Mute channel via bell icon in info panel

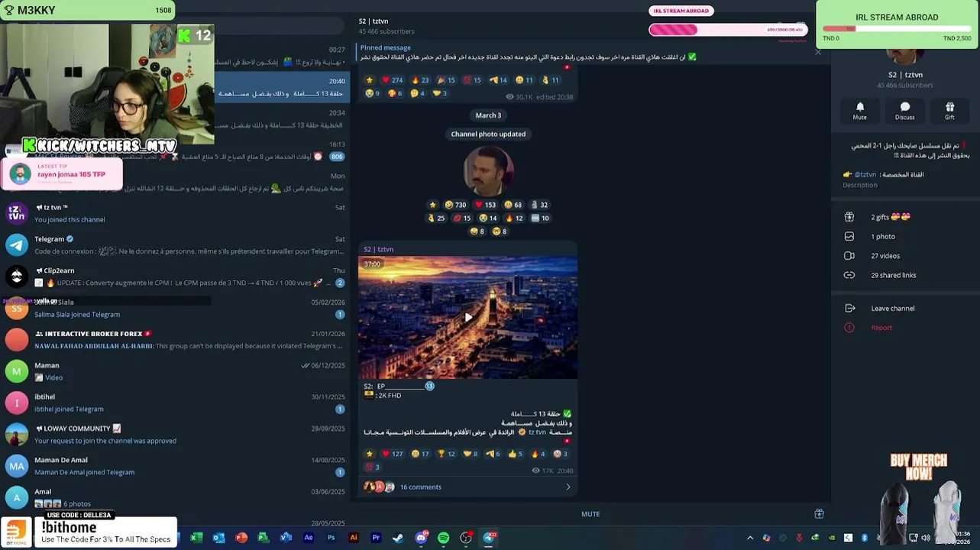pos(860,111)
